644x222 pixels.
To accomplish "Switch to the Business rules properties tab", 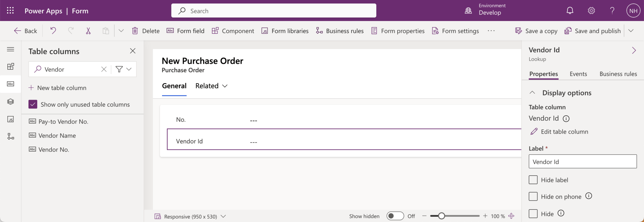I will click(x=618, y=74).
